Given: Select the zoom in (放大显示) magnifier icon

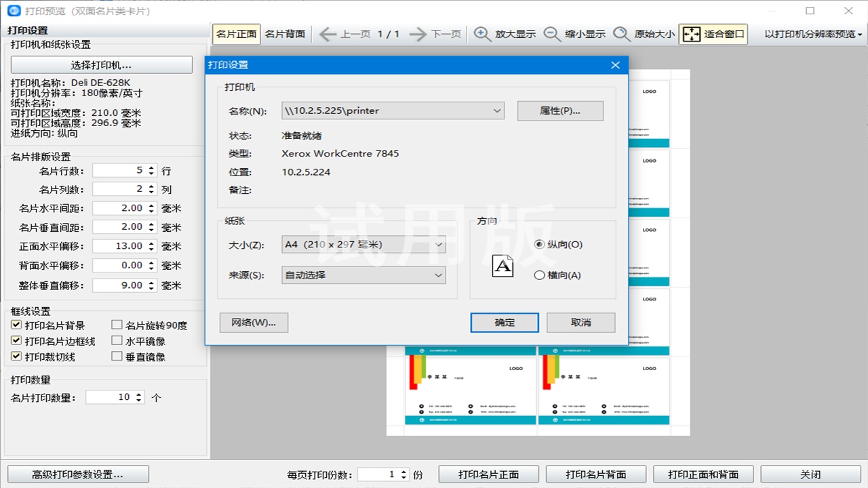Looking at the screenshot, I should click(x=480, y=34).
